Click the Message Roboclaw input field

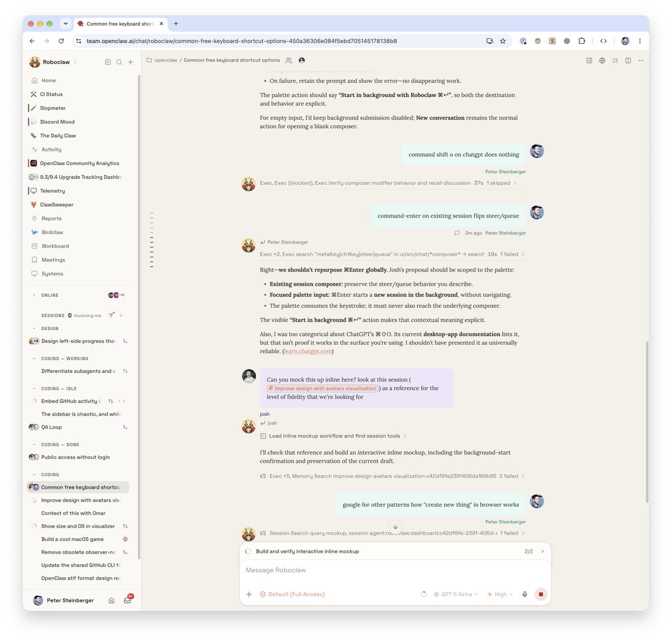pos(395,570)
